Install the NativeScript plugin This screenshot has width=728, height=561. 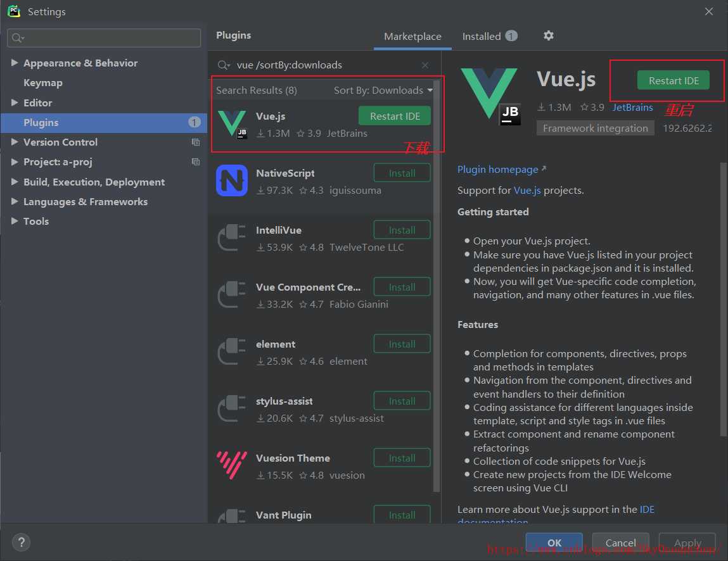coord(402,173)
